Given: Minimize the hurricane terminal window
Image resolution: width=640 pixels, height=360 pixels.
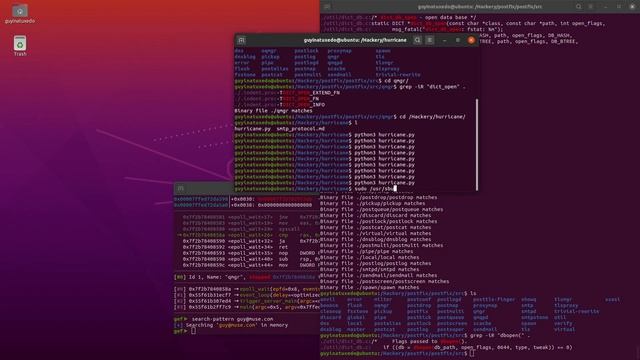Looking at the screenshot, I should (x=444, y=40).
